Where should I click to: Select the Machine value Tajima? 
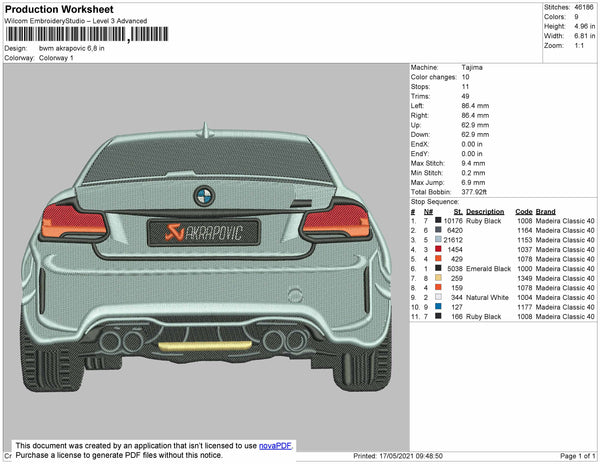pyautogui.click(x=472, y=67)
